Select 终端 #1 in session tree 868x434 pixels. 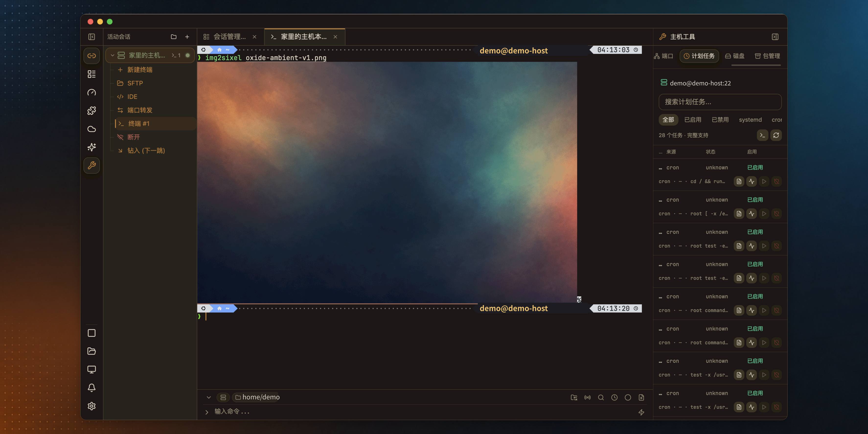(x=155, y=124)
